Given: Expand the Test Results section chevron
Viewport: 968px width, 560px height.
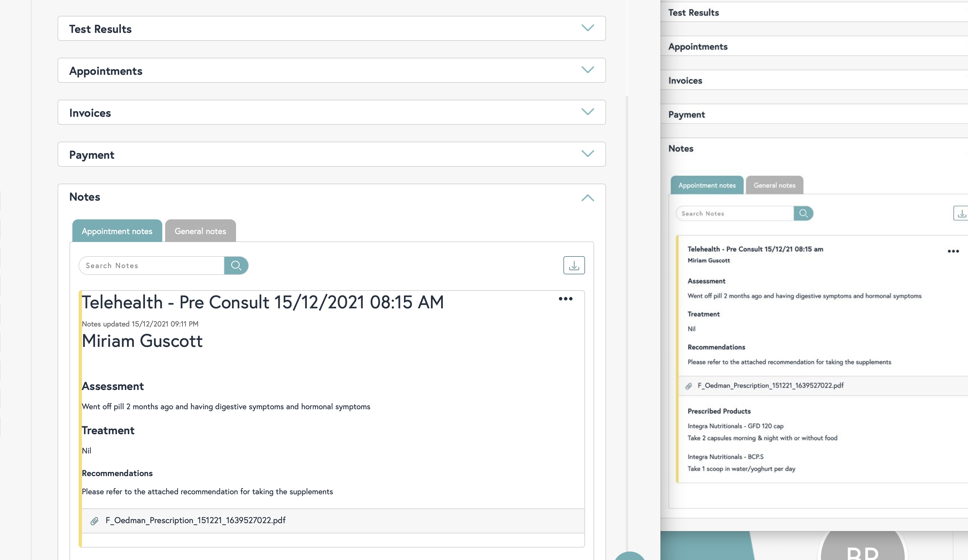Looking at the screenshot, I should (x=587, y=28).
